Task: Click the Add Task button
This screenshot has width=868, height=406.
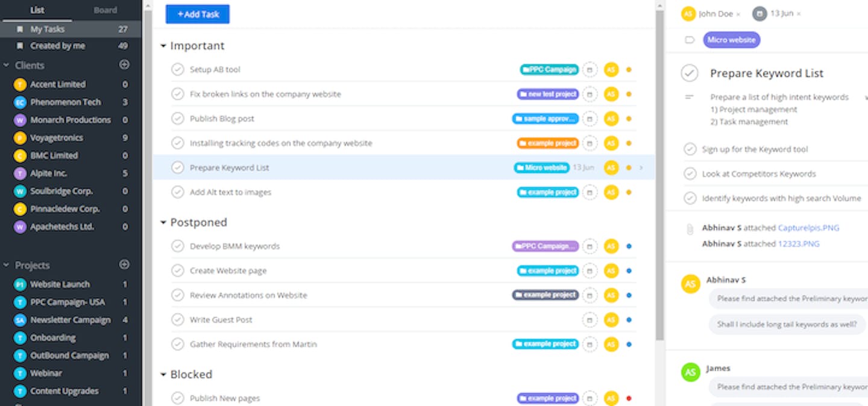Action: 198,14
